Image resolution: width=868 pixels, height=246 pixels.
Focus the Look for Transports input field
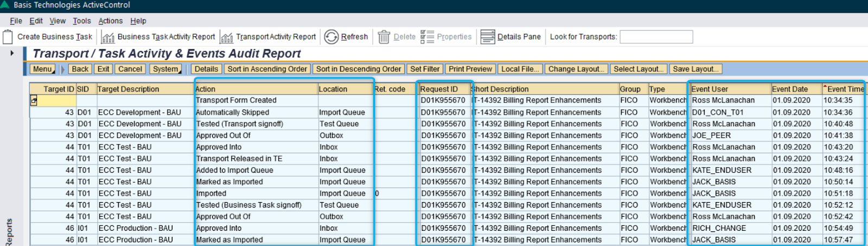656,37
